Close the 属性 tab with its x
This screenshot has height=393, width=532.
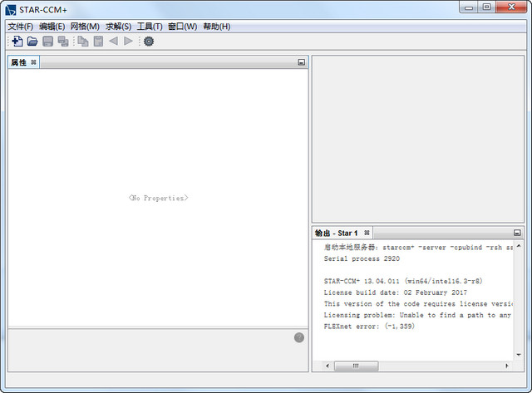click(33, 62)
